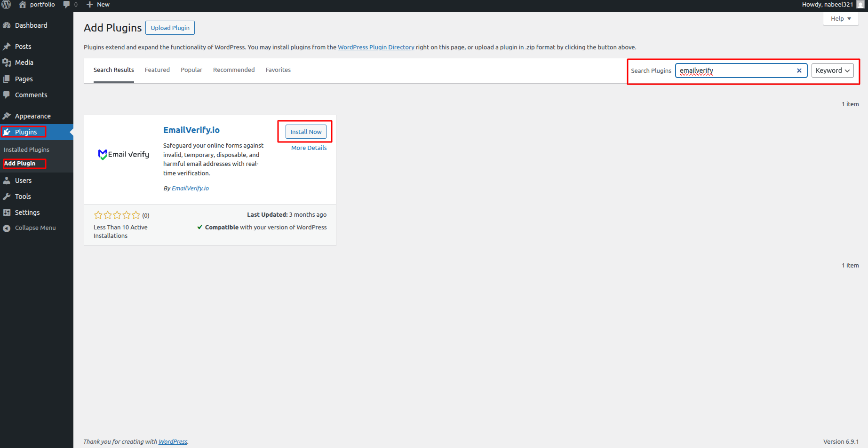Click the Dashboard gauge icon
This screenshot has width=868, height=448.
tap(7, 25)
